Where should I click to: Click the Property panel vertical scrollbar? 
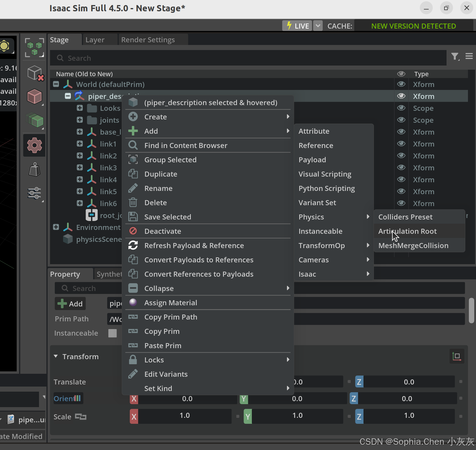pos(471,311)
